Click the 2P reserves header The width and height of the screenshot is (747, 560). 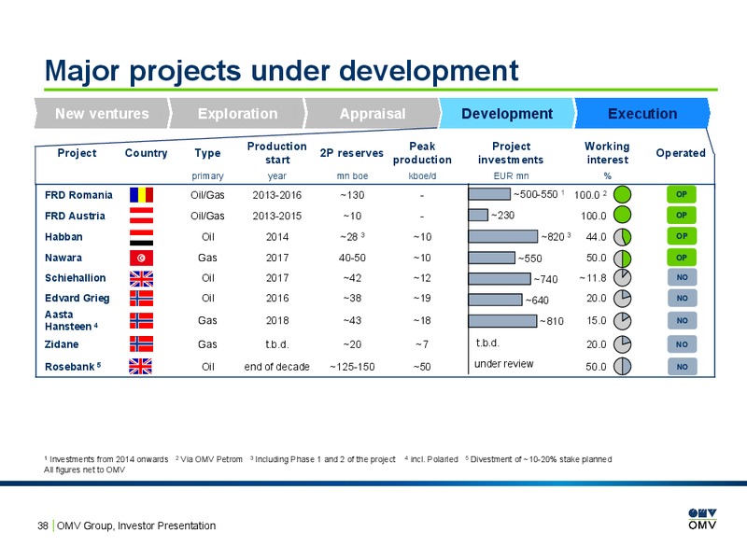coord(352,153)
